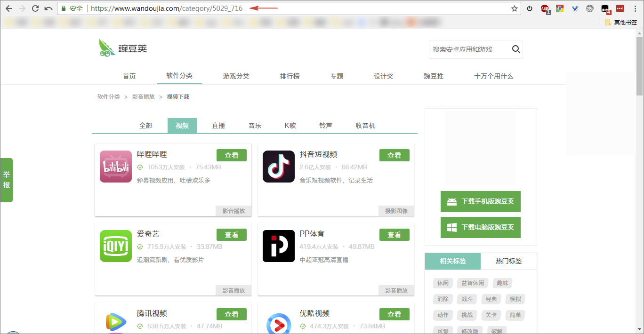Select the 直播 category tab
Viewport: 644px width, 334px height.
218,126
